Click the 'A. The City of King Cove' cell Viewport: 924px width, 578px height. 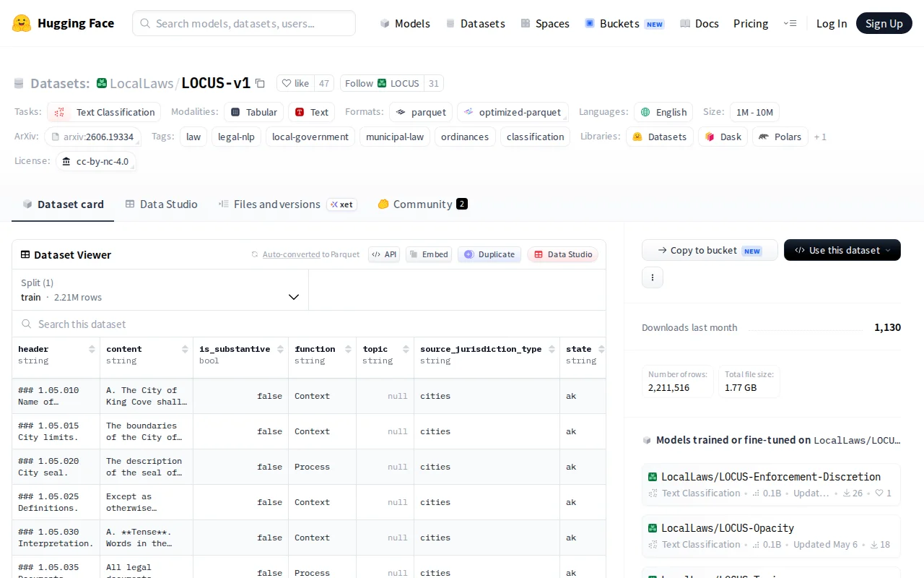point(147,396)
